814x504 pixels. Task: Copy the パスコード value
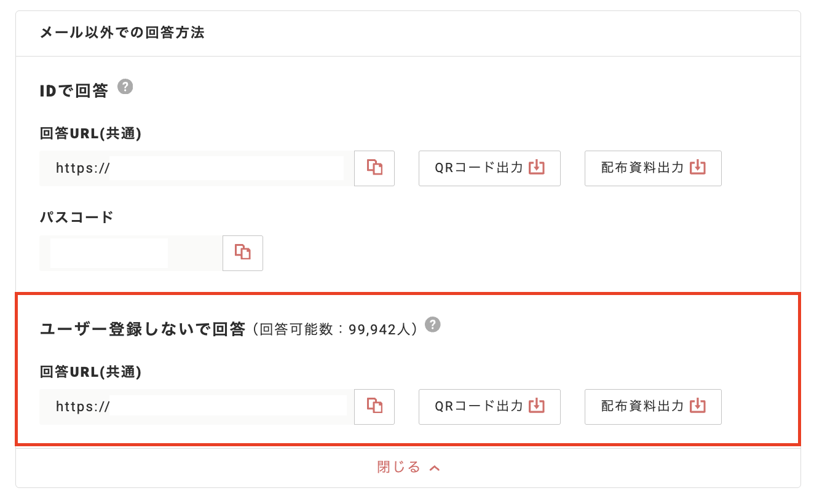click(243, 253)
